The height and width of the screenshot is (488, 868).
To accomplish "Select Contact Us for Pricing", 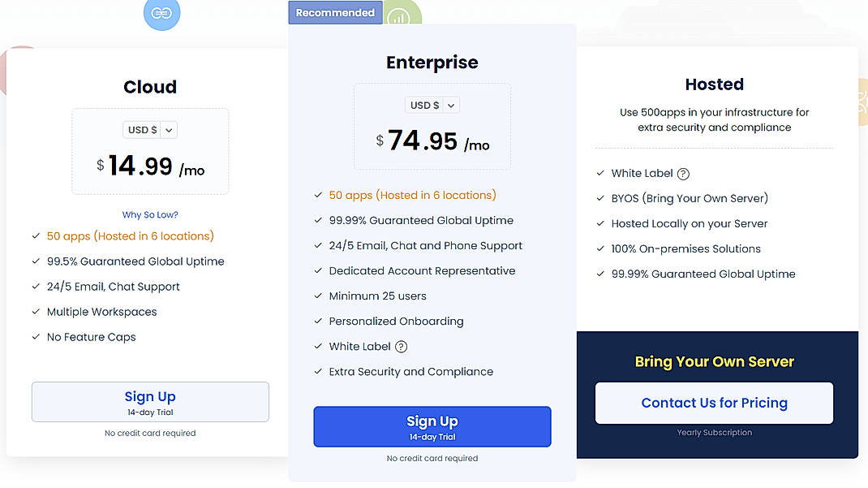I will click(x=714, y=403).
